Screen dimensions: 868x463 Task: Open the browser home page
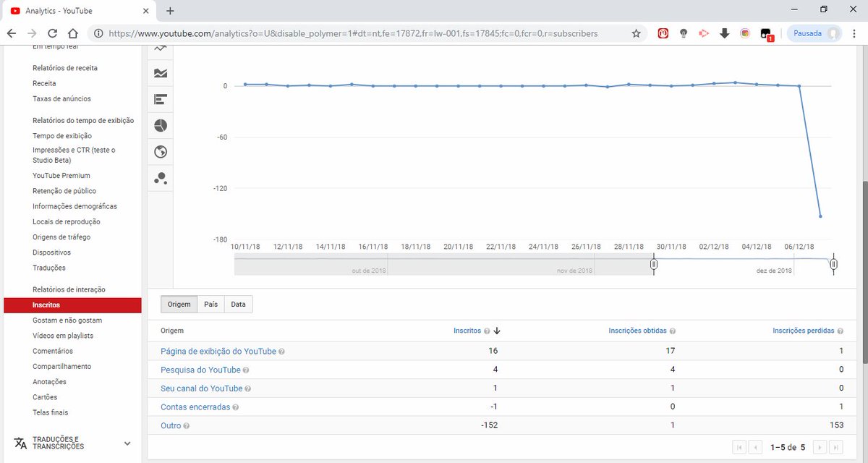[73, 33]
